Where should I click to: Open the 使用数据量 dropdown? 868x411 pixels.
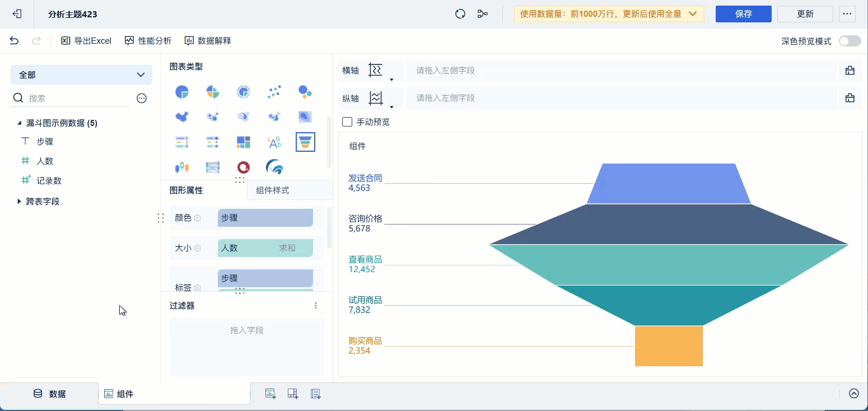tap(609, 14)
